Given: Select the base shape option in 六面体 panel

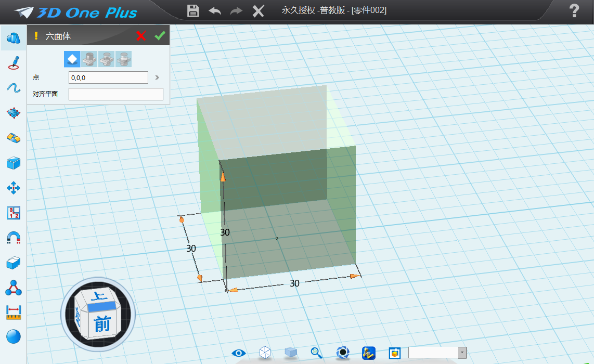Looking at the screenshot, I should (x=72, y=59).
